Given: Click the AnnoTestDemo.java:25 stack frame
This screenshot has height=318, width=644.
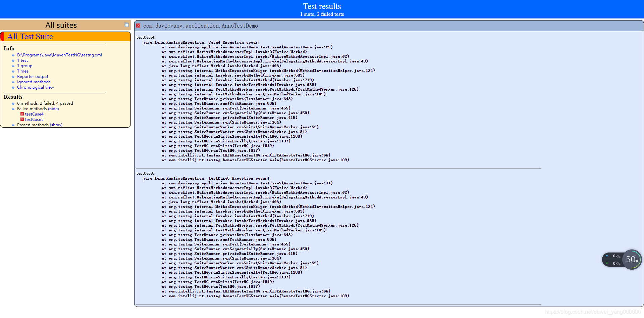Looking at the screenshot, I should tap(247, 47).
